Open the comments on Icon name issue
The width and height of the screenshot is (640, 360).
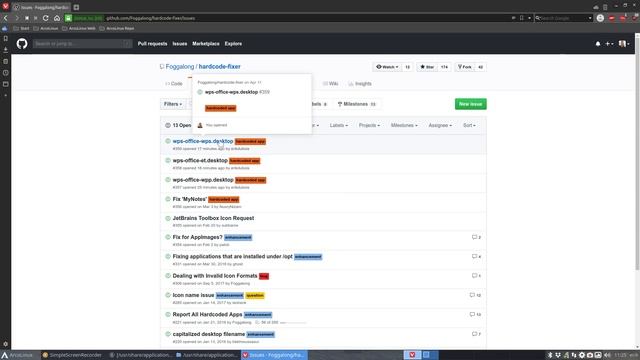pyautogui.click(x=475, y=295)
